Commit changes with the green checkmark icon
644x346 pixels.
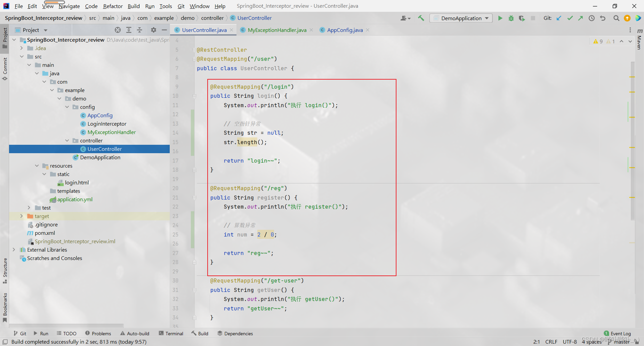[x=570, y=18]
